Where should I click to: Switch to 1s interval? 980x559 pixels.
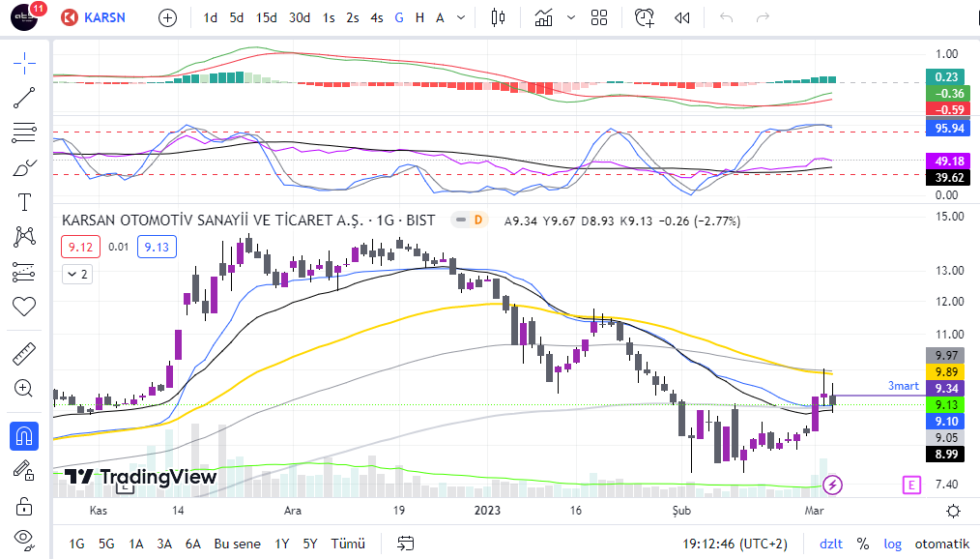tap(329, 17)
